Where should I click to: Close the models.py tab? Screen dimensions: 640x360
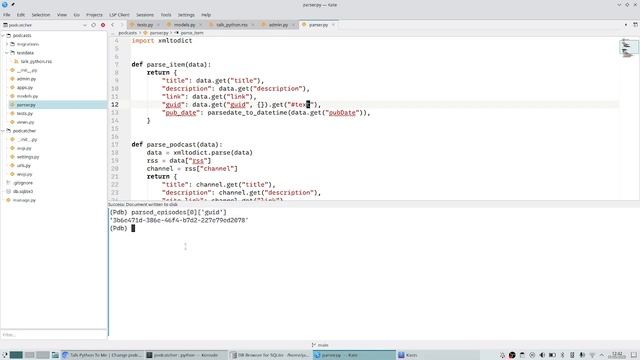(200, 25)
